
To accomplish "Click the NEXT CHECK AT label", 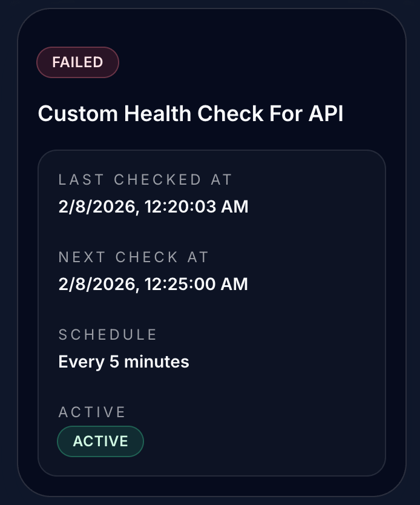I will coord(134,257).
